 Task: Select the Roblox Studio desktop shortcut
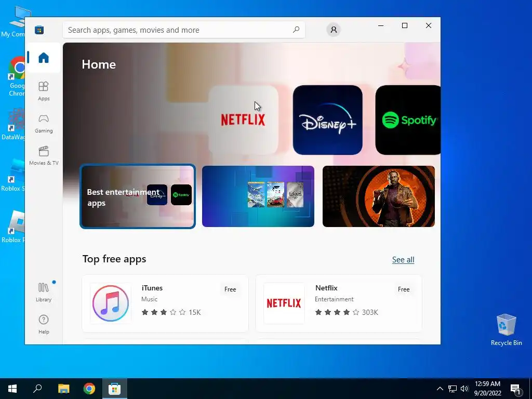[x=14, y=176]
